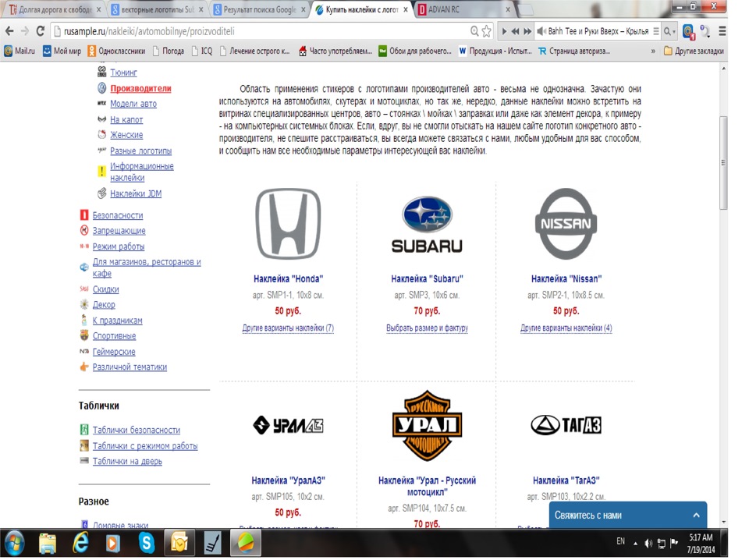Screen dimensions: 749x560
Task: Click the Декор flower icon
Action: 84,305
